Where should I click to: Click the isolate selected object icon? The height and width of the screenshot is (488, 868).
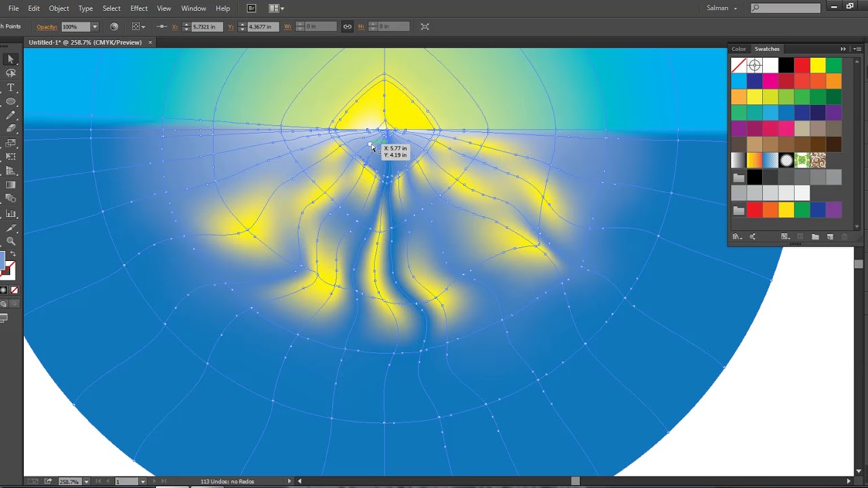pyautogui.click(x=425, y=26)
